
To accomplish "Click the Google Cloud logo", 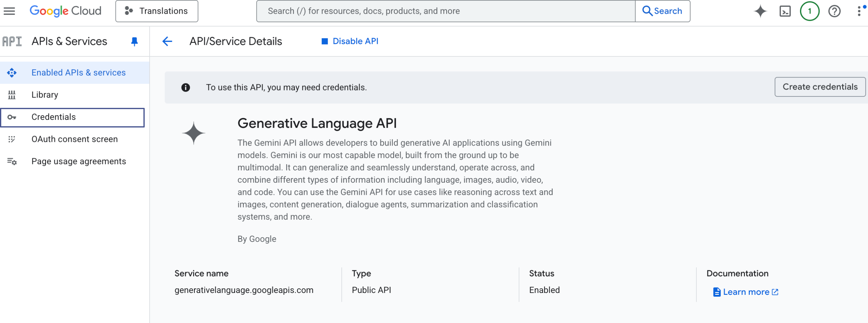I will point(65,11).
